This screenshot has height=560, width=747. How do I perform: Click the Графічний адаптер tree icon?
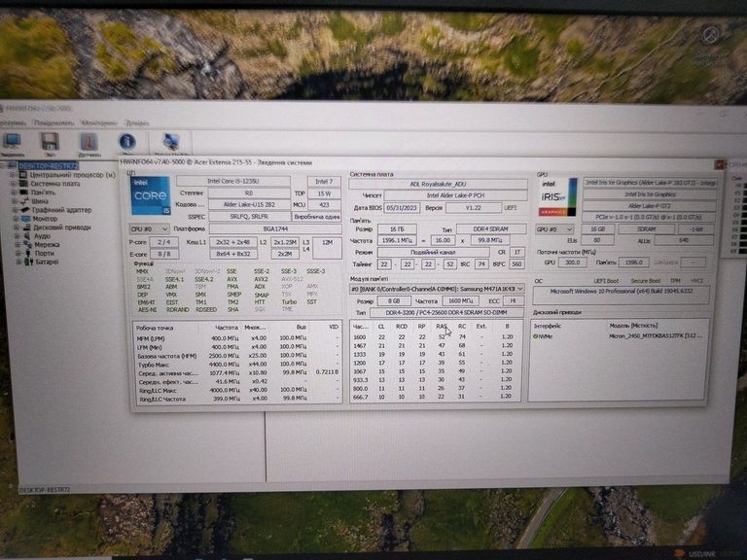(25, 210)
